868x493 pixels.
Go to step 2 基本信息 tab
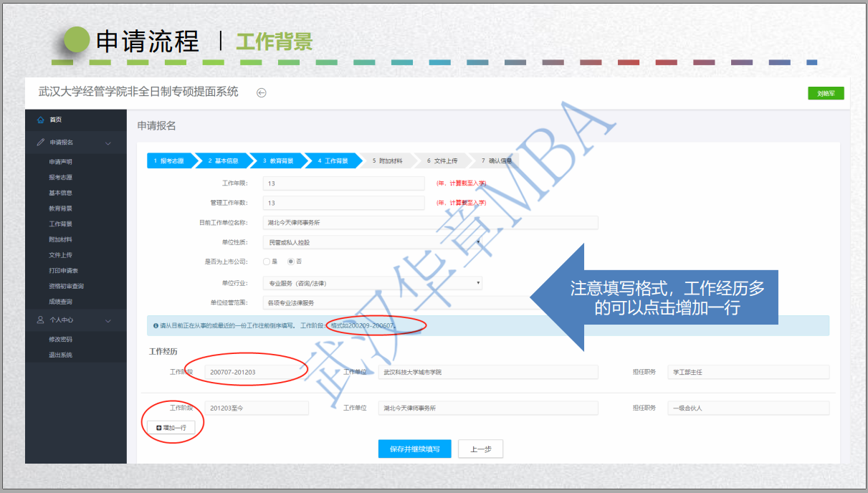[224, 161]
